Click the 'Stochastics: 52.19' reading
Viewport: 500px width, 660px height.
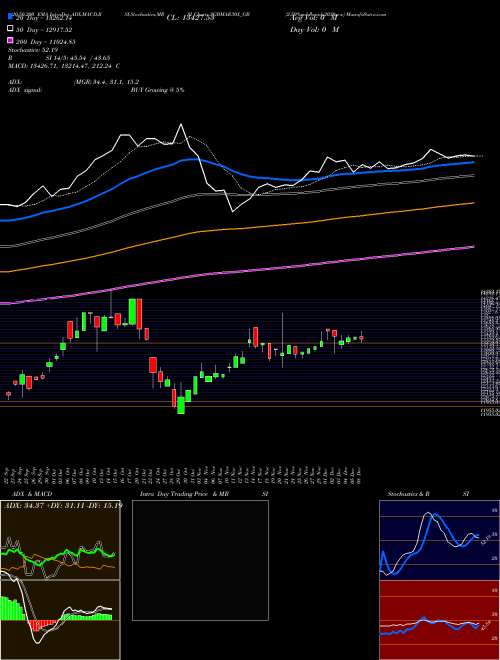point(33,50)
